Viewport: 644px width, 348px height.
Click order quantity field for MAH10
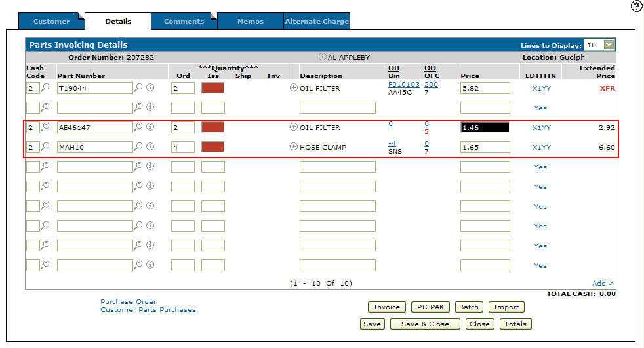pos(183,147)
